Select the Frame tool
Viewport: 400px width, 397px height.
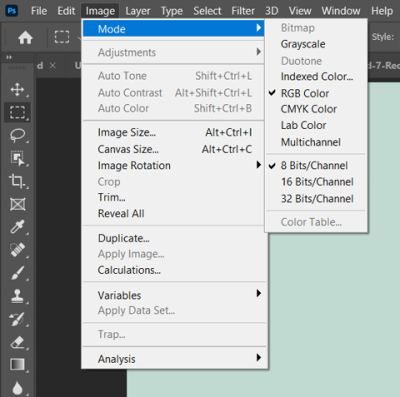[x=17, y=204]
